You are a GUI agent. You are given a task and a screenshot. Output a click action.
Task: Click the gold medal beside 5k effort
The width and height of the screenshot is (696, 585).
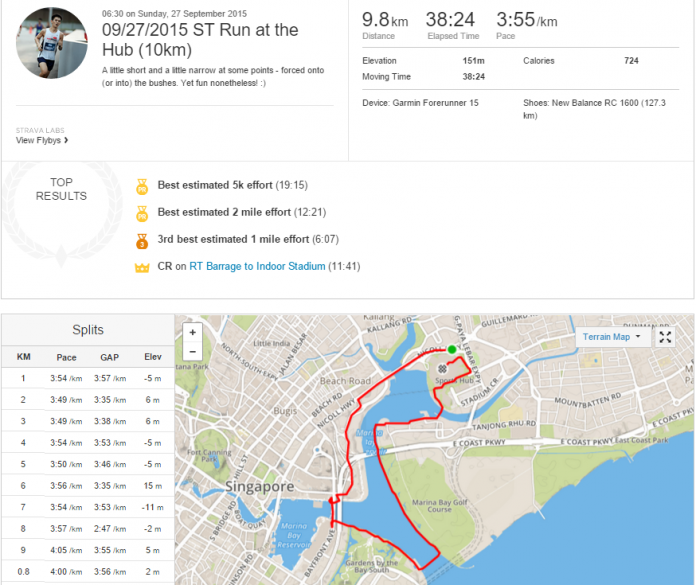pos(142,186)
